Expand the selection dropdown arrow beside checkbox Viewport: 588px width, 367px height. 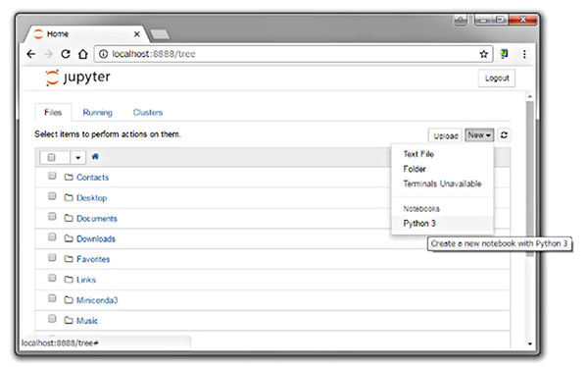[78, 157]
